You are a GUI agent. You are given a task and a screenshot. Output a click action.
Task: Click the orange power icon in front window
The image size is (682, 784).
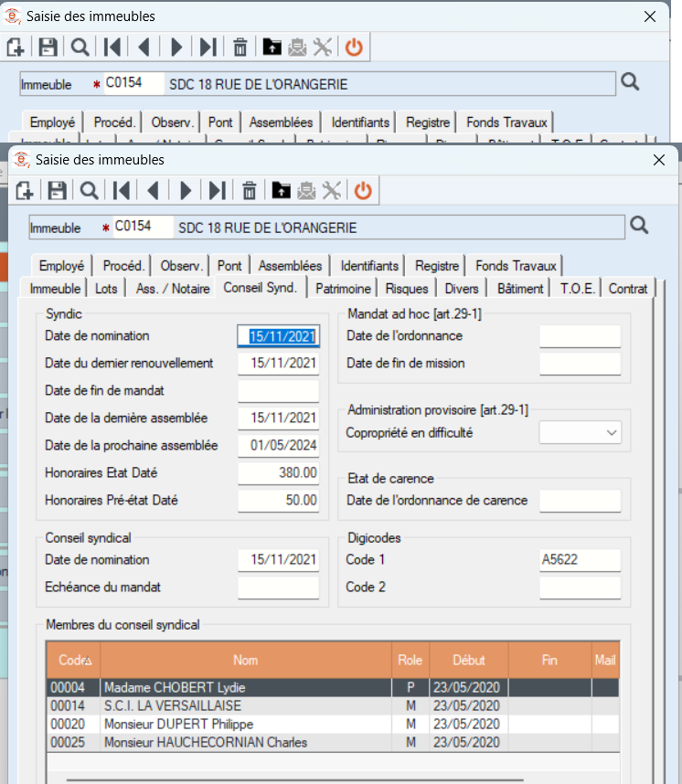coord(363,191)
